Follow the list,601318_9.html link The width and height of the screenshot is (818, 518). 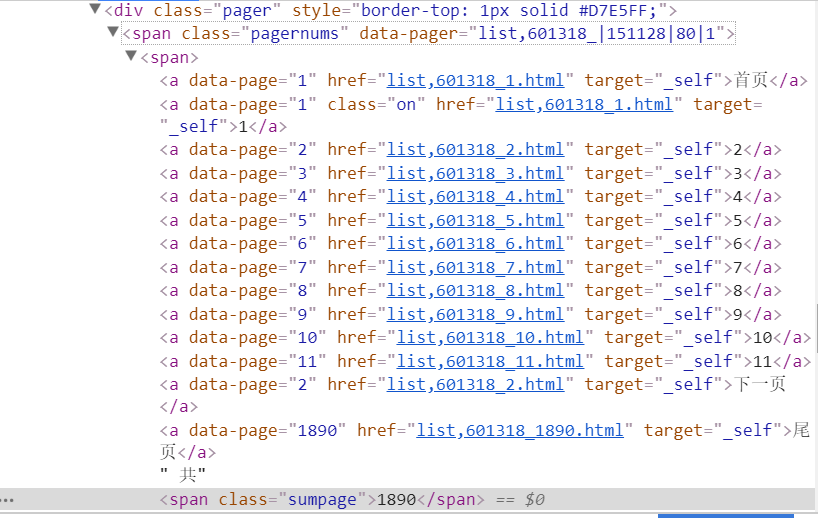click(x=475, y=314)
